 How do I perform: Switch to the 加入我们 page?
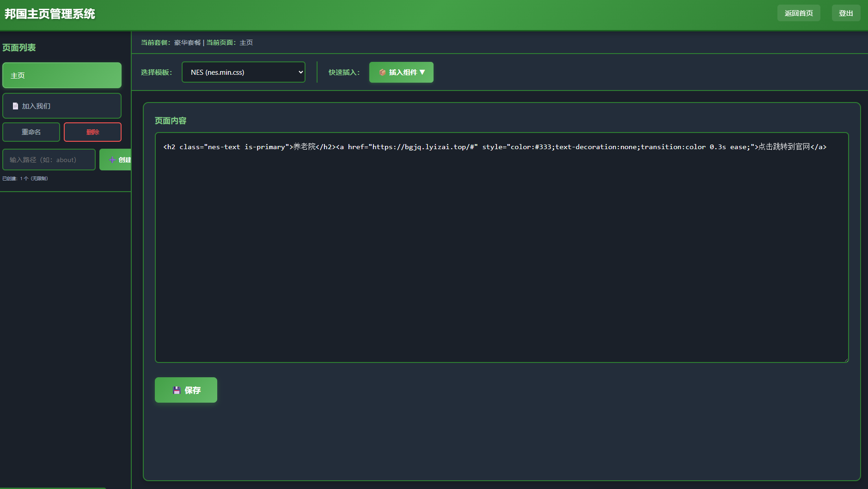point(62,106)
